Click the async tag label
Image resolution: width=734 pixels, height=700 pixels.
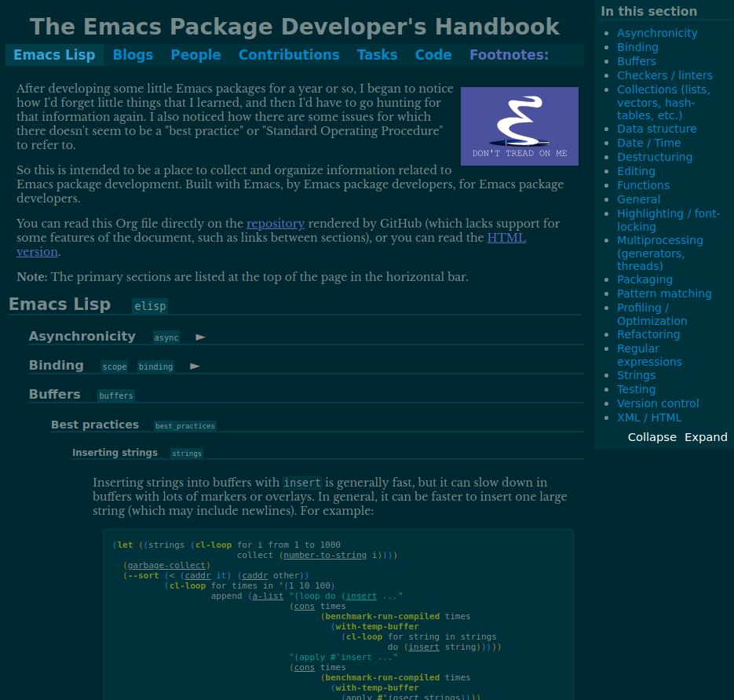(x=166, y=337)
